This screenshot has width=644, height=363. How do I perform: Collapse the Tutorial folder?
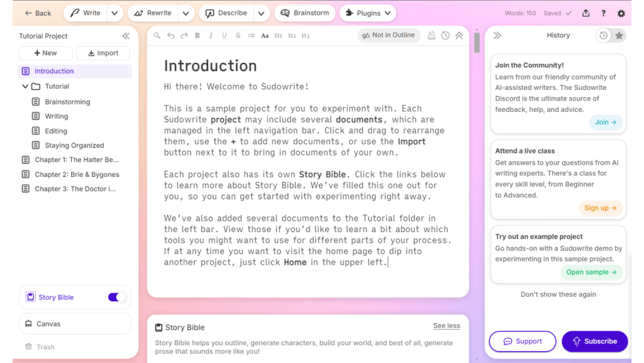[x=25, y=86]
